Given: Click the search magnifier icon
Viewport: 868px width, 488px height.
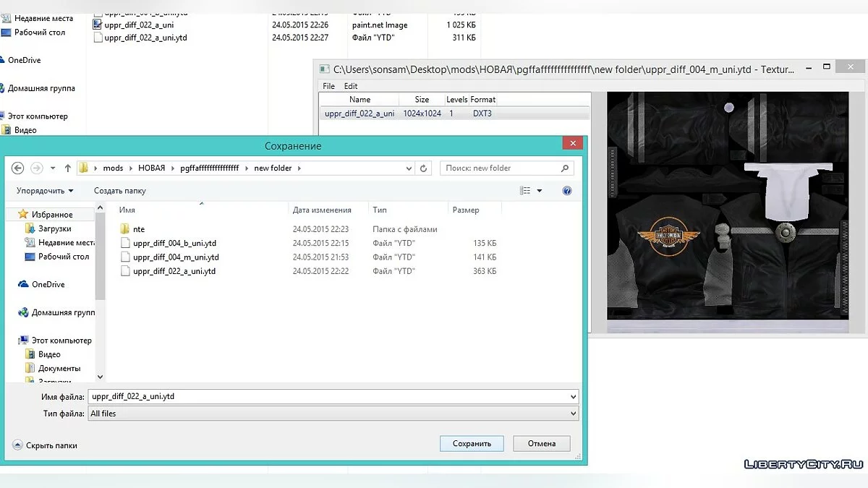Looking at the screenshot, I should (565, 168).
